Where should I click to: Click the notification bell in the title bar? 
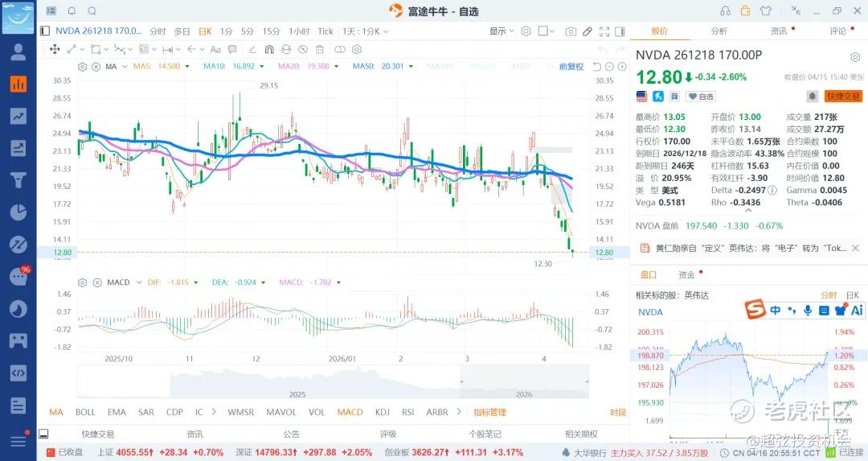(72, 11)
